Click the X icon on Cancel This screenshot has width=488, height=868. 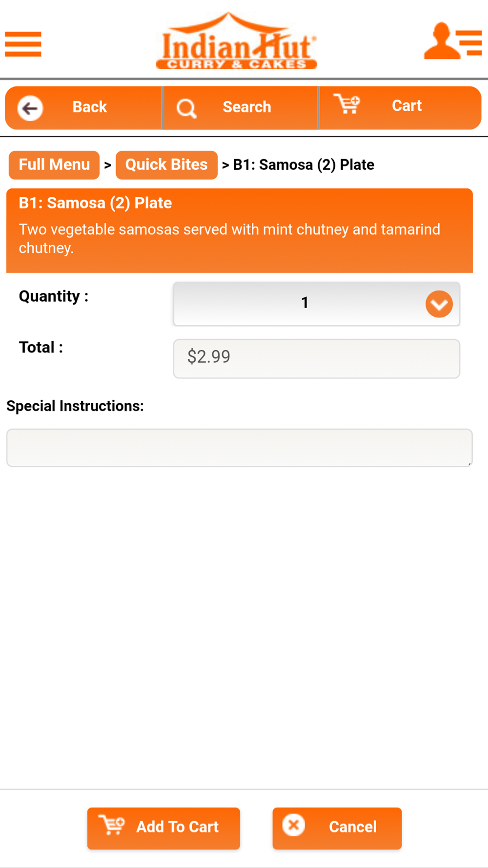pyautogui.click(x=294, y=825)
